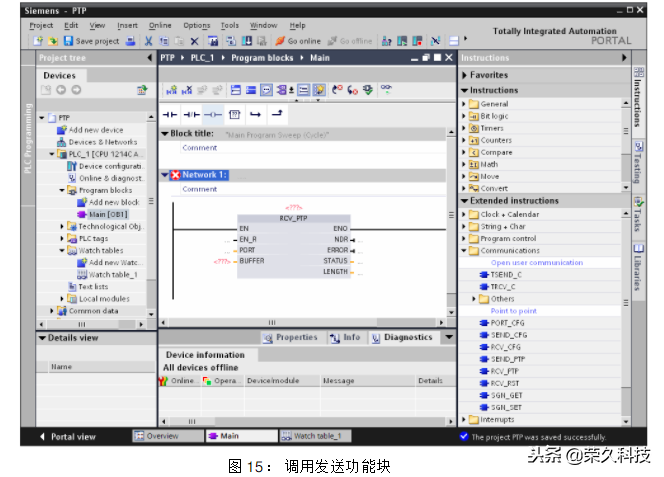The width and height of the screenshot is (664, 477).
Task: Click the Watch table_1 button in the bottom task bar
Action: [x=315, y=436]
